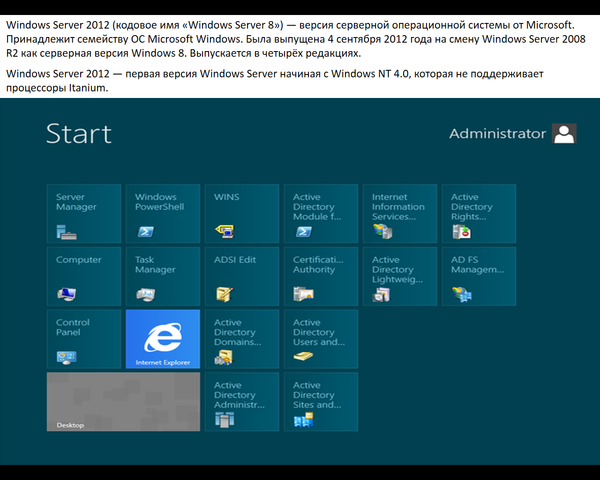The height and width of the screenshot is (480, 600).
Task: Open the WINS tile
Action: [x=241, y=214]
